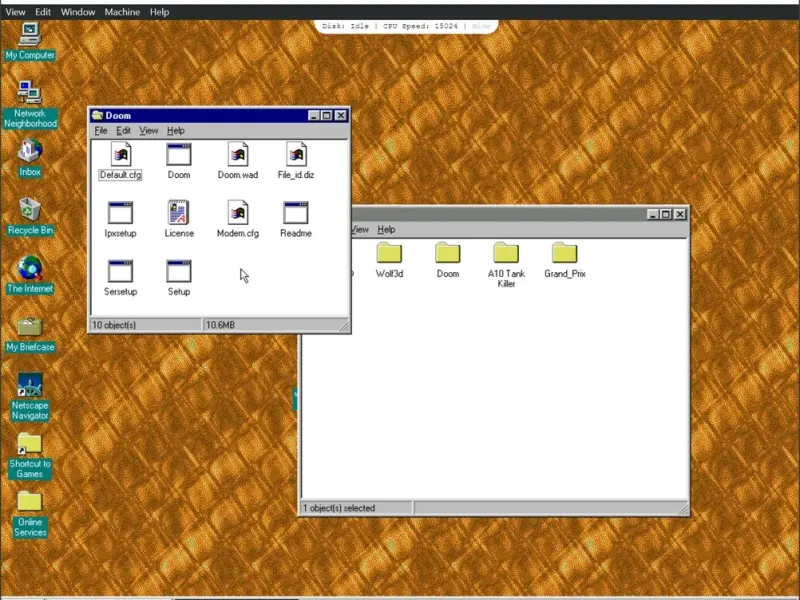Select the Ipxsetup program icon
The image size is (800, 600).
pyautogui.click(x=120, y=213)
